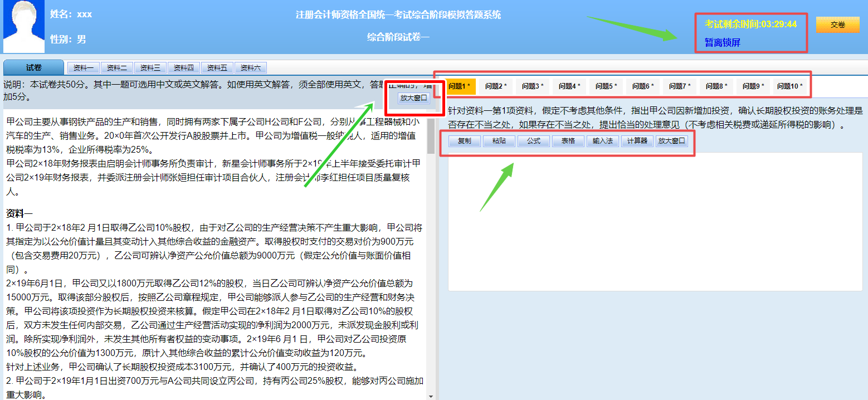Click 放大窗口 above the materials panel

tap(414, 98)
